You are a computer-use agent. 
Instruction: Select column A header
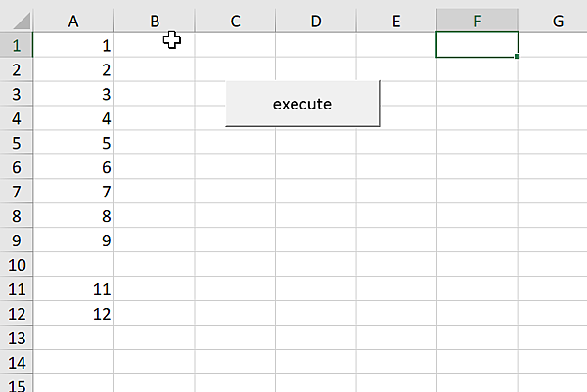pos(74,21)
